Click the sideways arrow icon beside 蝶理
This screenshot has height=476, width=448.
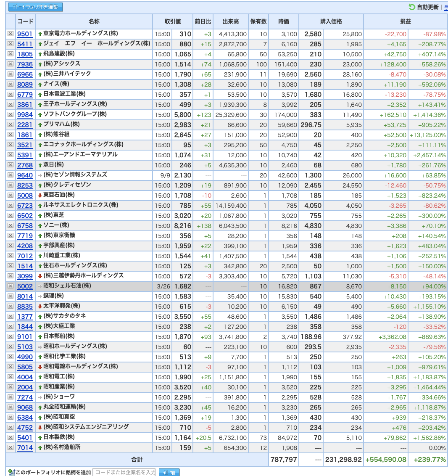point(40,296)
